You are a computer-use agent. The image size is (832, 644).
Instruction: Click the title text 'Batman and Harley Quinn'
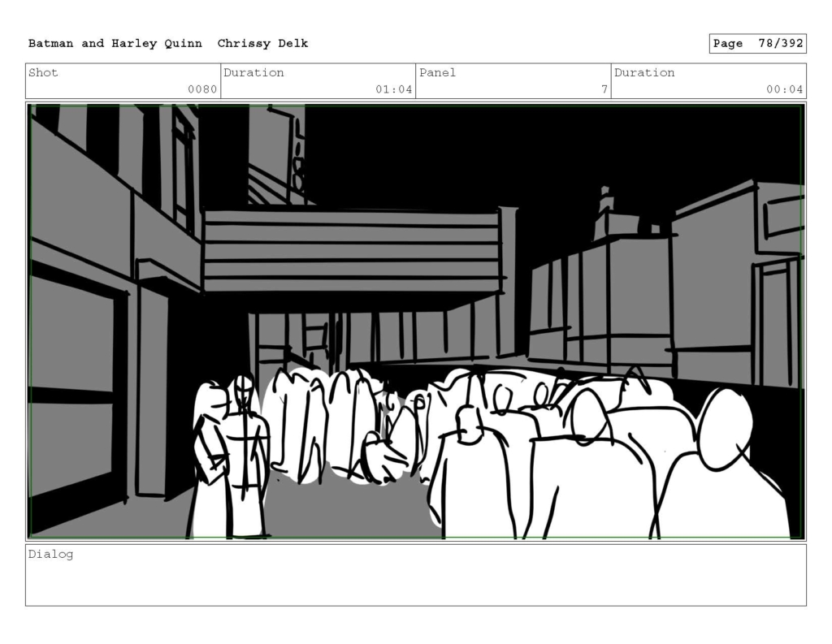click(115, 44)
